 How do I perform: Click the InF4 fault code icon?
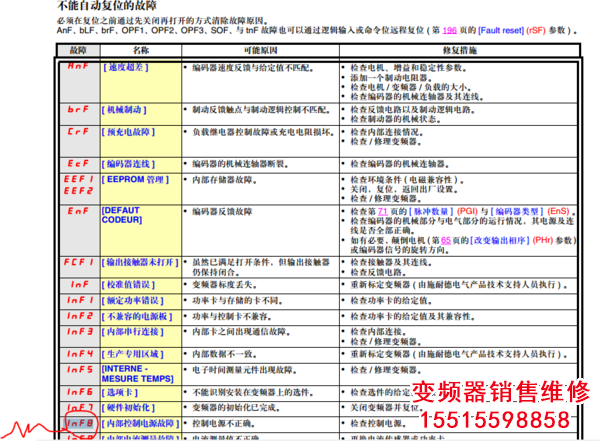tap(80, 353)
